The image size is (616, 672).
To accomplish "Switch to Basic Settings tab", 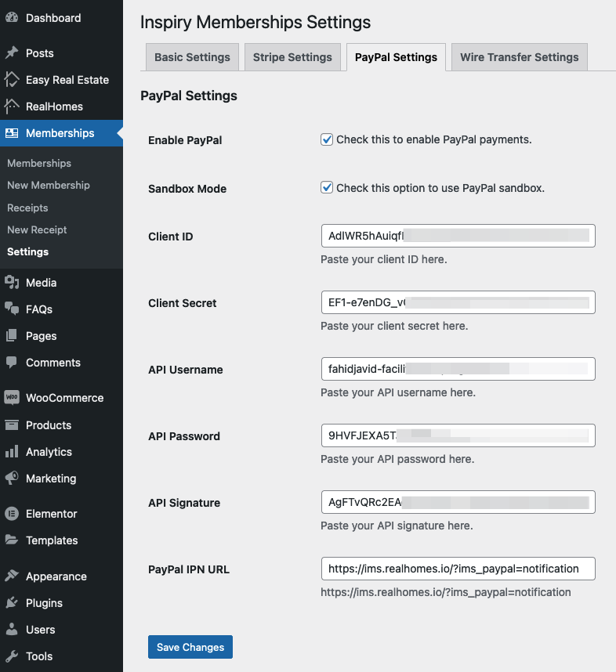I will coord(192,57).
